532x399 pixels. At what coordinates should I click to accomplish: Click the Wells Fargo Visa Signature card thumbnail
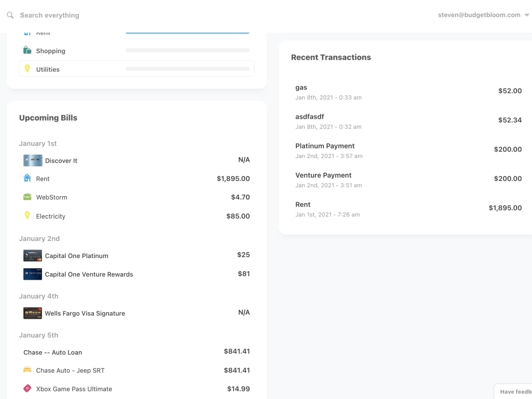(32, 313)
